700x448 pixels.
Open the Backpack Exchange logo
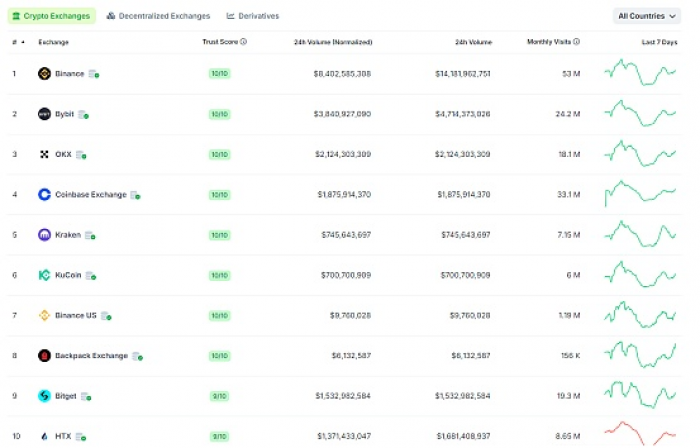(x=44, y=356)
